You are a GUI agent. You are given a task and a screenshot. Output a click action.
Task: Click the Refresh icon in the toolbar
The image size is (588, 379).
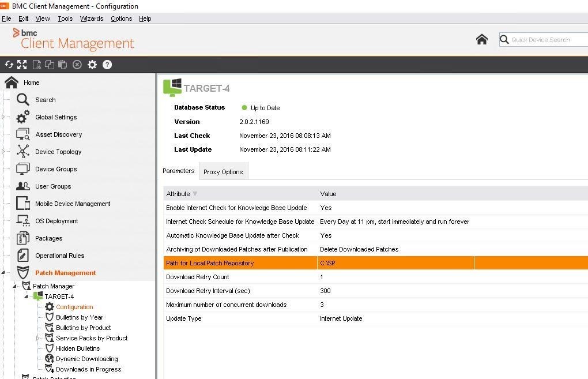point(9,65)
